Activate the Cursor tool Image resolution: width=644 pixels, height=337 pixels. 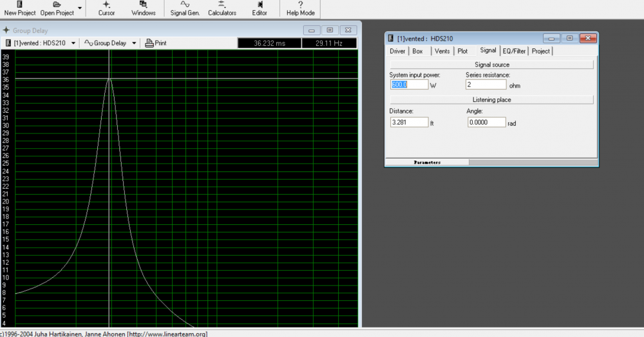(106, 8)
